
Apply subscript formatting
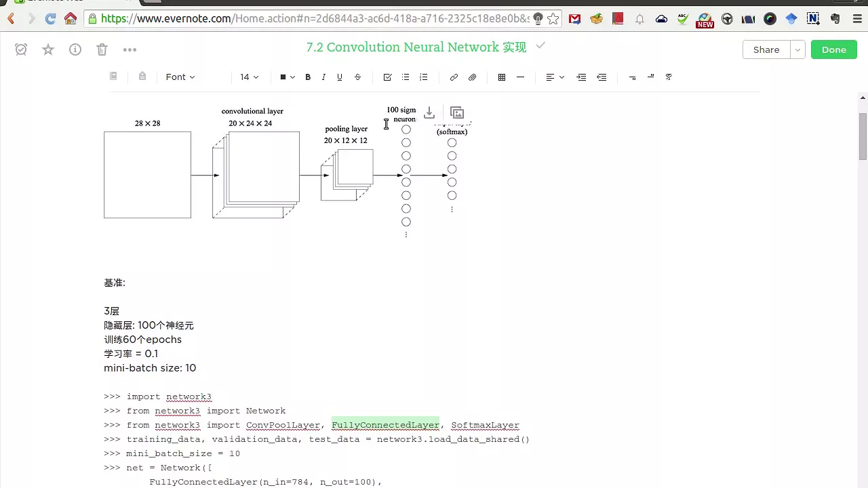tap(632, 77)
